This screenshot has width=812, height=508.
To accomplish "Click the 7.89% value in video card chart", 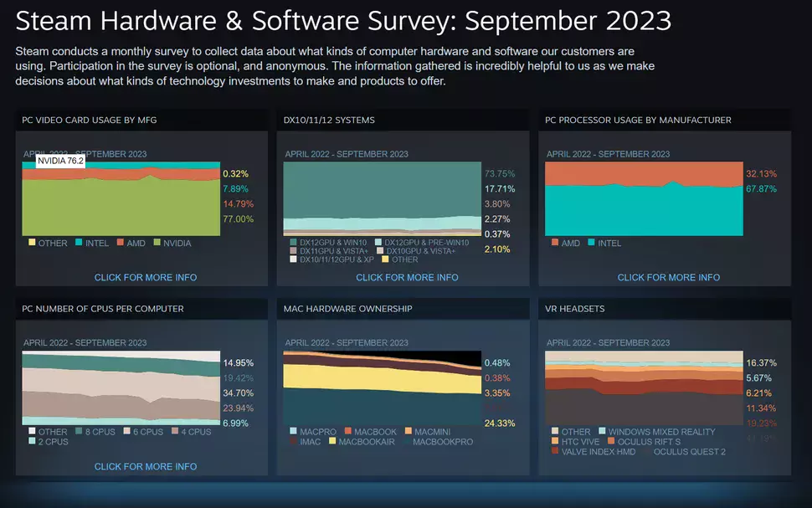I will (x=235, y=189).
